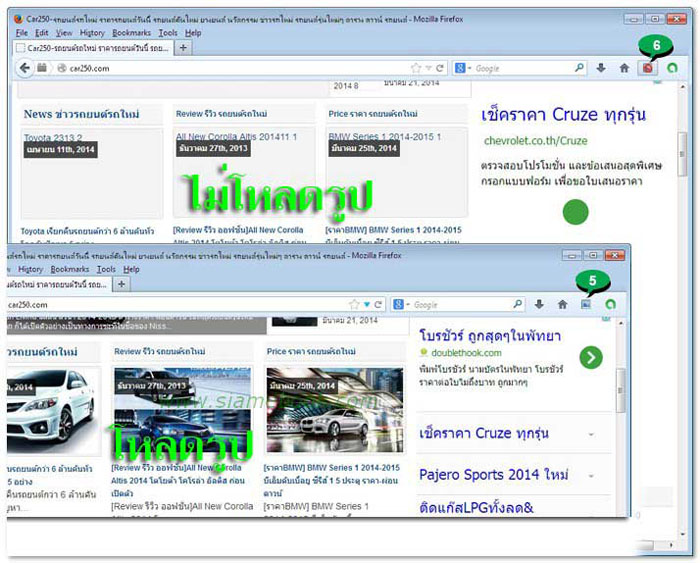Viewport: 700px width, 563px height.
Task: Select the page tab in the bottom window
Action: (58, 284)
